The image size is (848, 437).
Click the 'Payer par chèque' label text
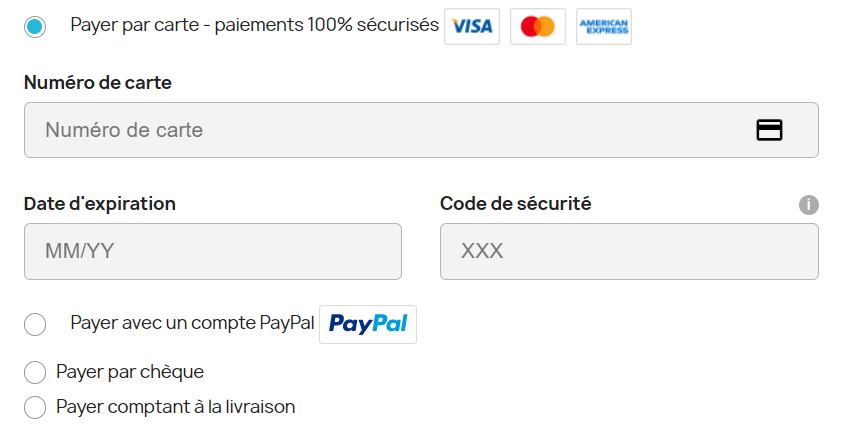pos(130,372)
